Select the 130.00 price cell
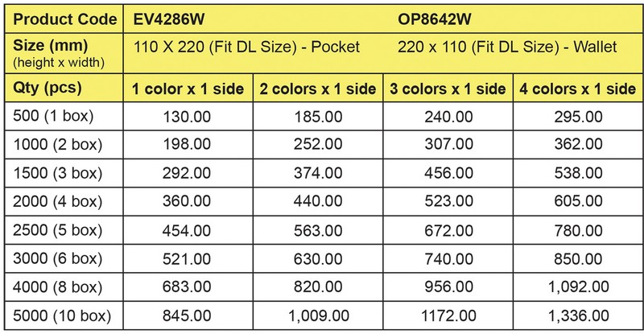 187,117
